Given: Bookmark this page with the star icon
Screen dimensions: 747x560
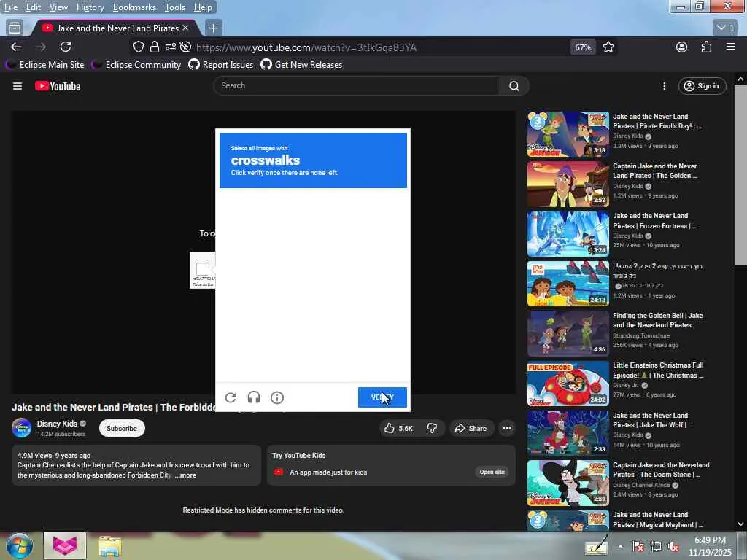Looking at the screenshot, I should 608,47.
